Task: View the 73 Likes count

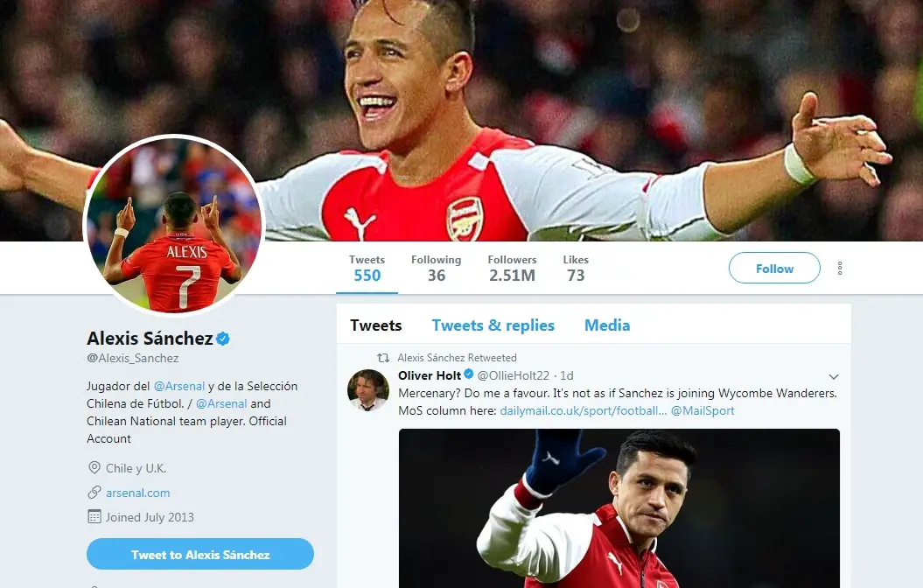Action: pos(575,269)
